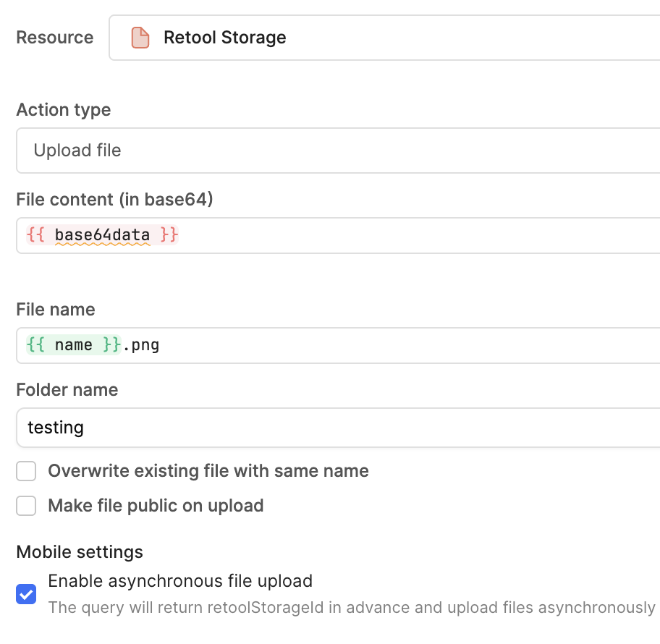This screenshot has height=644, width=660.
Task: Click the Action type label
Action: click(64, 110)
